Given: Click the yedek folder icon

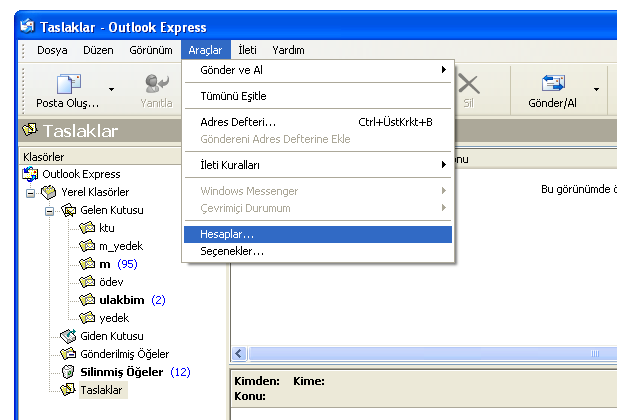Looking at the screenshot, I should pyautogui.click(x=87, y=318).
